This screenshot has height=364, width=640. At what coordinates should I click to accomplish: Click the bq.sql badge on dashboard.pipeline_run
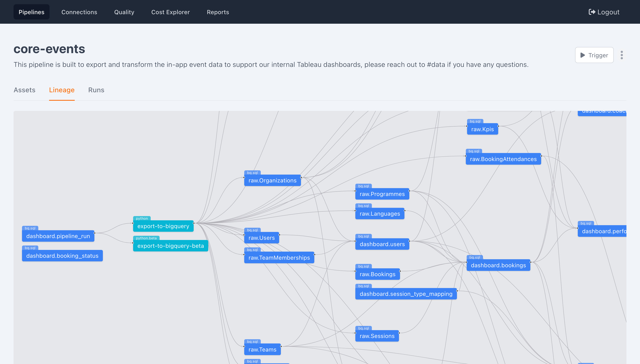31,228
